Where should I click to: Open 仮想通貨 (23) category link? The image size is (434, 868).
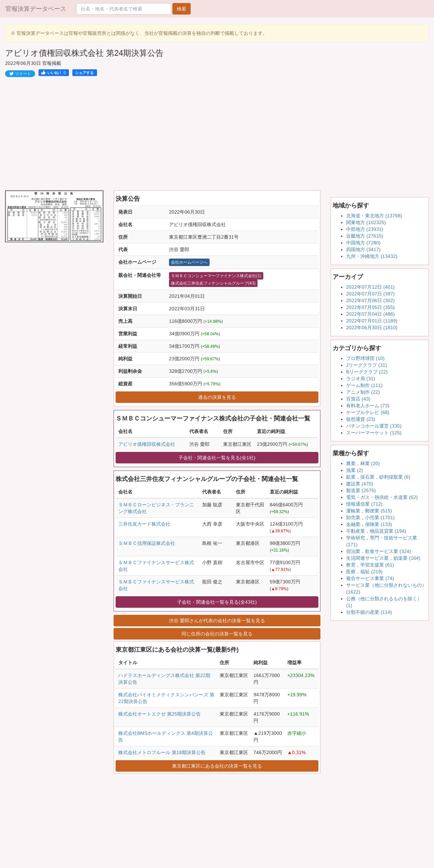click(x=361, y=419)
